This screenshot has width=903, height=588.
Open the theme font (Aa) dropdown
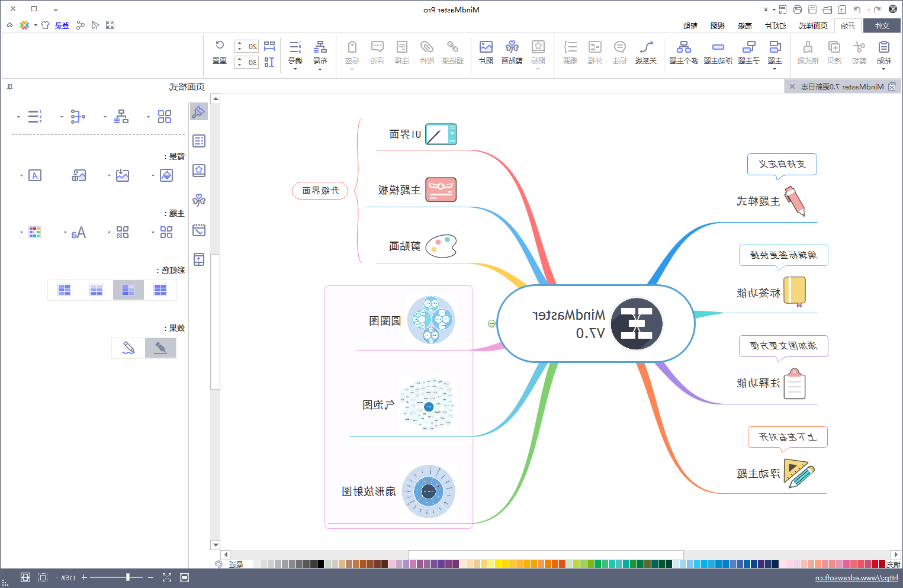click(65, 233)
